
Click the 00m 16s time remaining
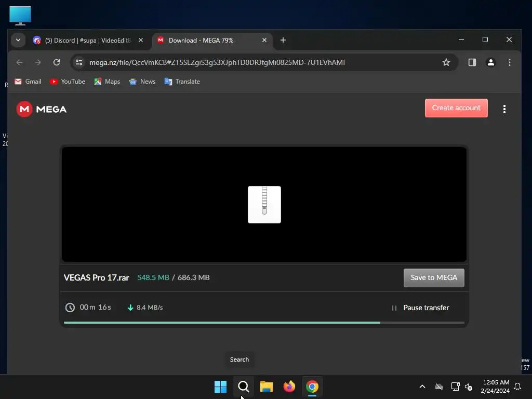click(96, 307)
